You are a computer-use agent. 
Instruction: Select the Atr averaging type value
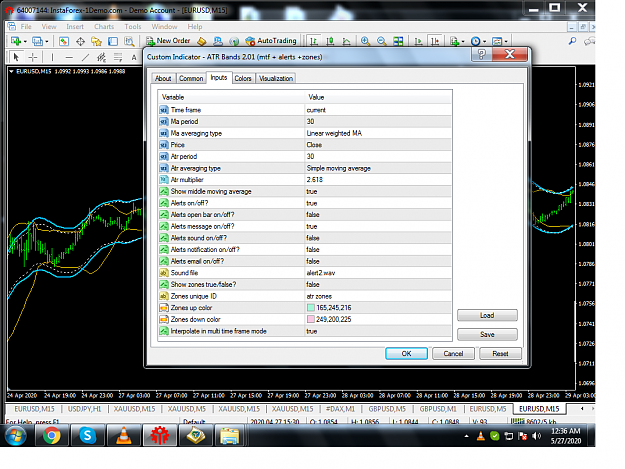[378, 168]
